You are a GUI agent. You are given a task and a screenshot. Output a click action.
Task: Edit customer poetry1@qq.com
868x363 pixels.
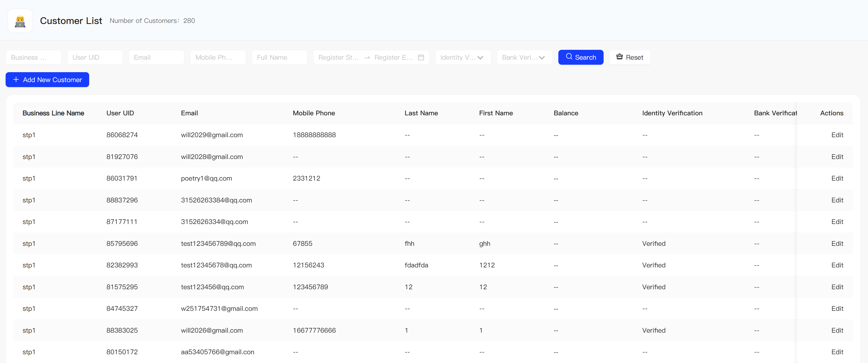837,178
